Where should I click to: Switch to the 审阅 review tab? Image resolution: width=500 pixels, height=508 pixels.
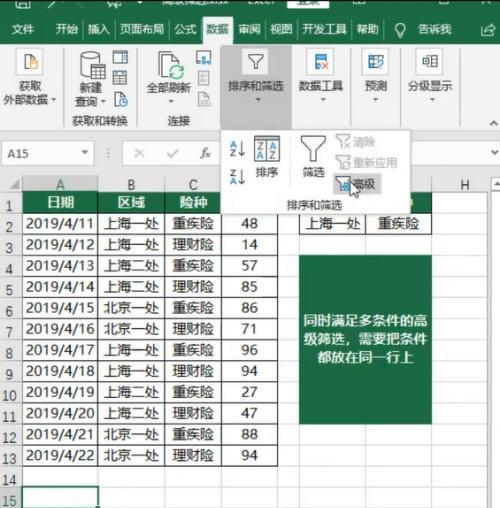(249, 29)
